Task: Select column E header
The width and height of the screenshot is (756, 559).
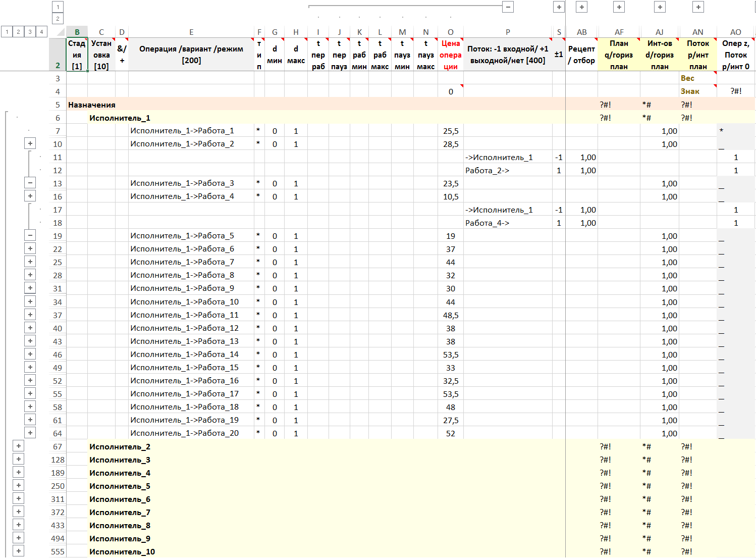Action: (x=191, y=32)
